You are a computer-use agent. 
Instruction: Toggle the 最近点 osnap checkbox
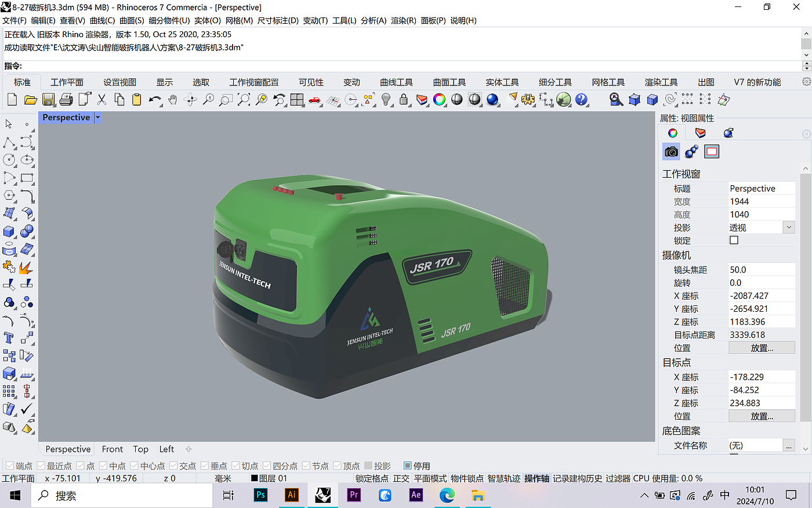point(41,466)
